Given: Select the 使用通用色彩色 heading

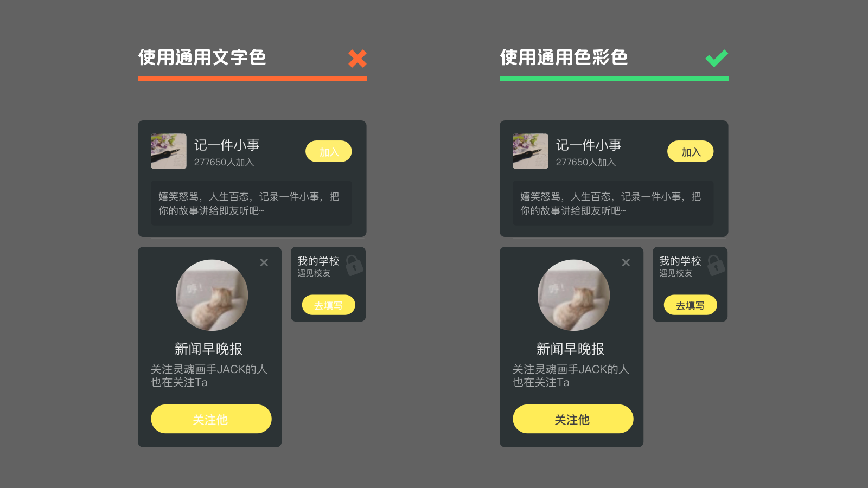Looking at the screenshot, I should 564,57.
